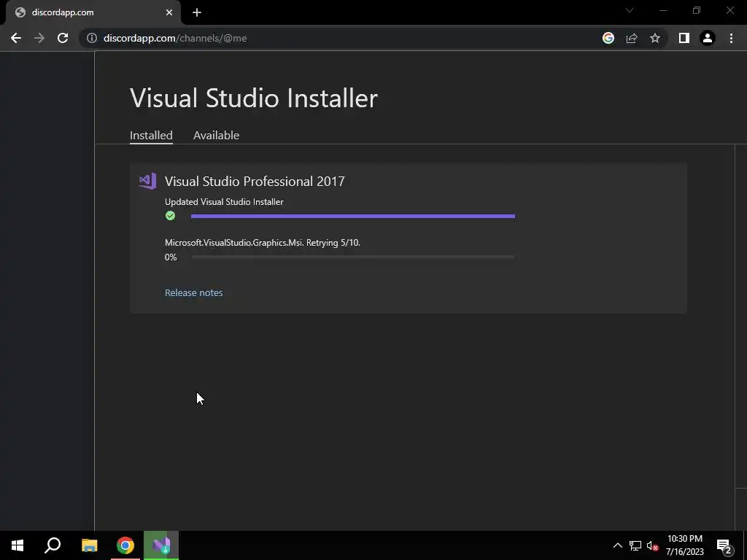This screenshot has width=747, height=560.
Task: Bookmark this tab with the star icon
Action: [x=655, y=38]
